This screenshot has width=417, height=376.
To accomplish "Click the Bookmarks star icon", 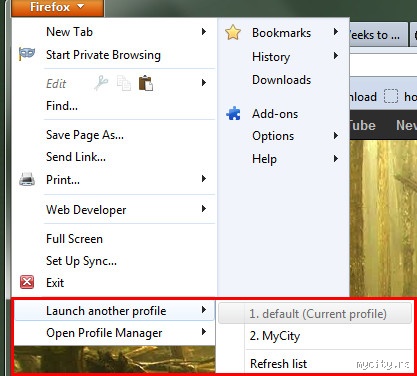I will pyautogui.click(x=233, y=33).
